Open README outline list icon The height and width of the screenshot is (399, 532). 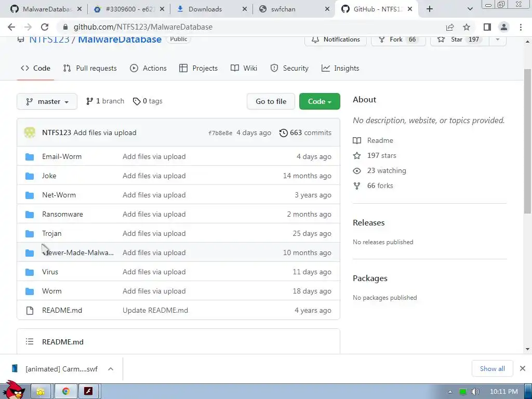point(30,342)
